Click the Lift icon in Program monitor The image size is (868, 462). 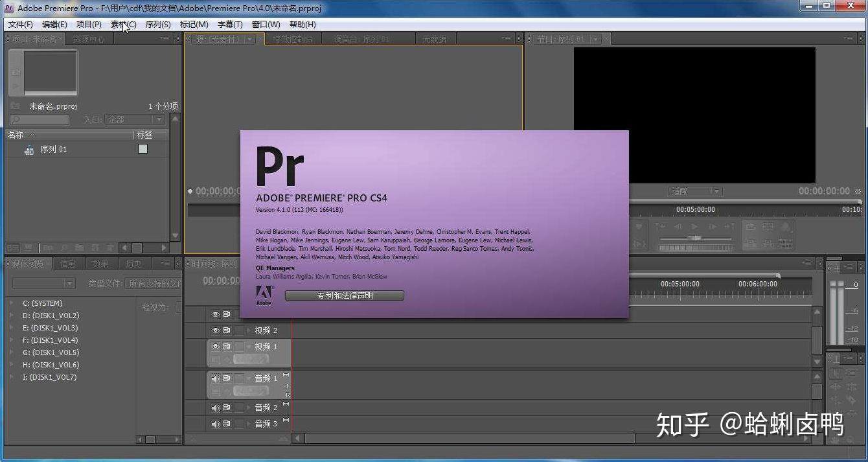751,244
